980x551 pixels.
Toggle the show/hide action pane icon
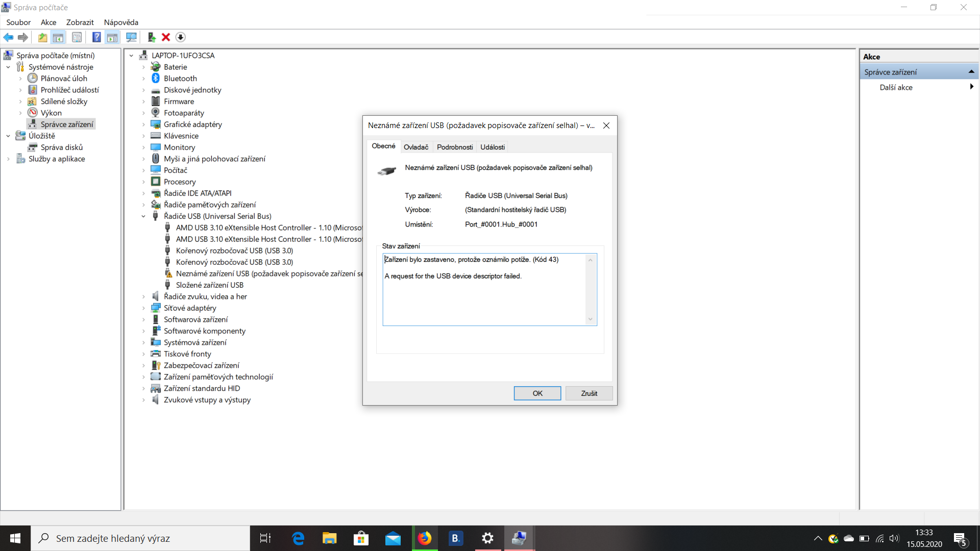click(112, 37)
